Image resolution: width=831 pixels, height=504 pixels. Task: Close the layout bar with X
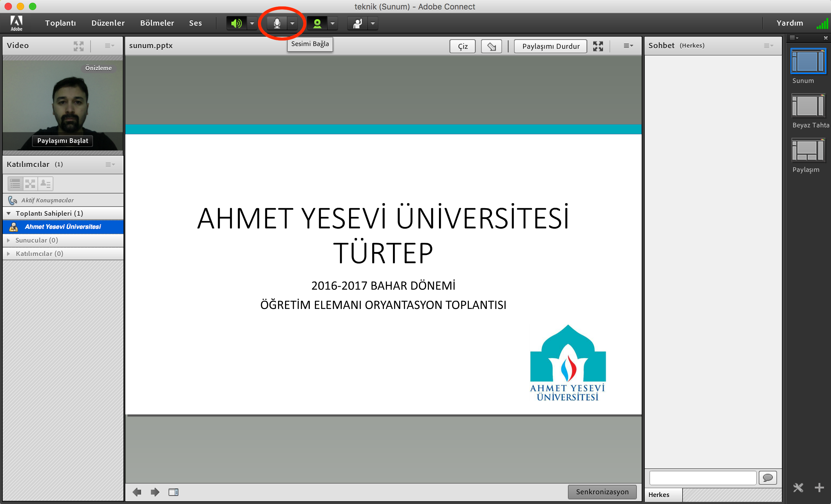point(826,38)
